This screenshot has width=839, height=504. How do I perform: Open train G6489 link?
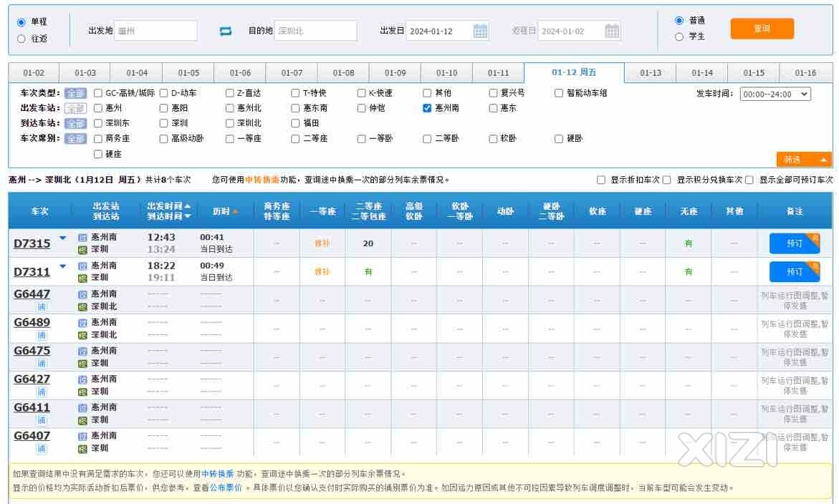(32, 322)
